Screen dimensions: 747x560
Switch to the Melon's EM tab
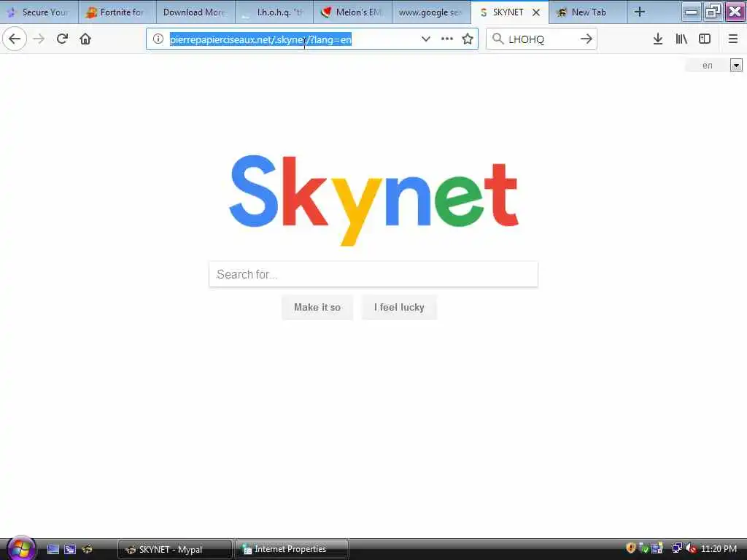coord(352,12)
